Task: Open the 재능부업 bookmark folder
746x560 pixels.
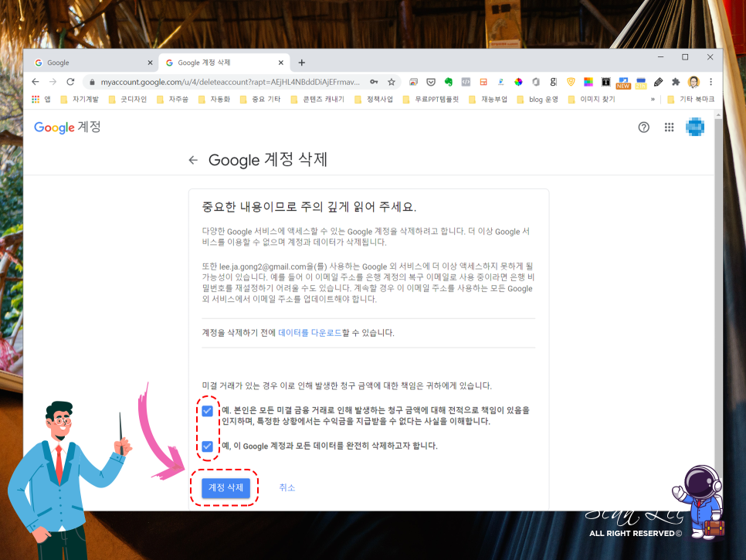Action: click(x=488, y=99)
